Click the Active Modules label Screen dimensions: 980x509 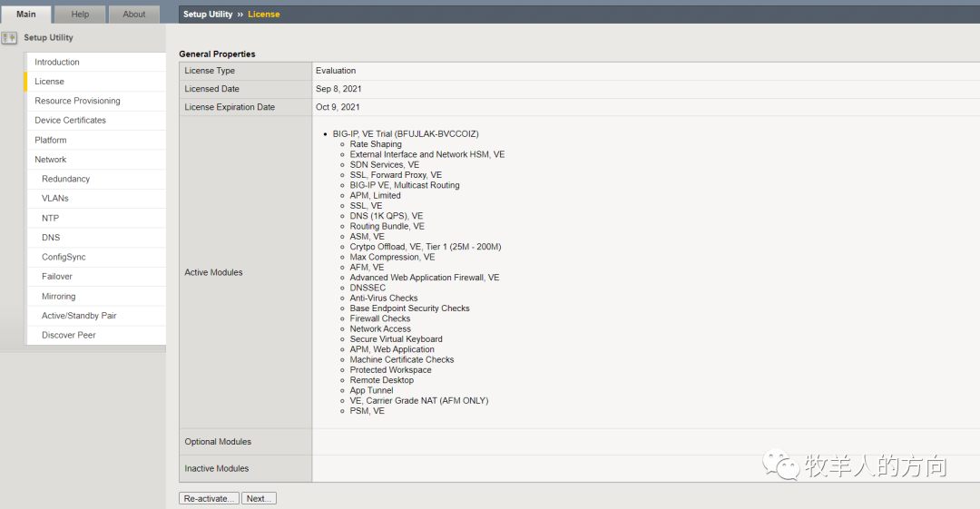[213, 272]
